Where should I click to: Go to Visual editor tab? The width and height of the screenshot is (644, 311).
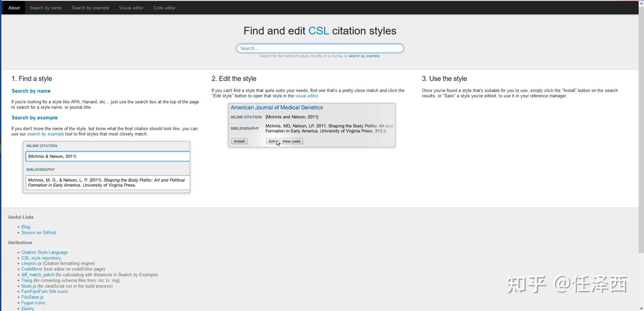pyautogui.click(x=131, y=8)
